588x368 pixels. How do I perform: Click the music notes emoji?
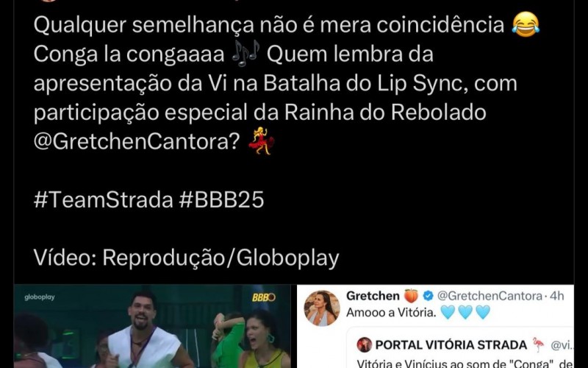245,53
